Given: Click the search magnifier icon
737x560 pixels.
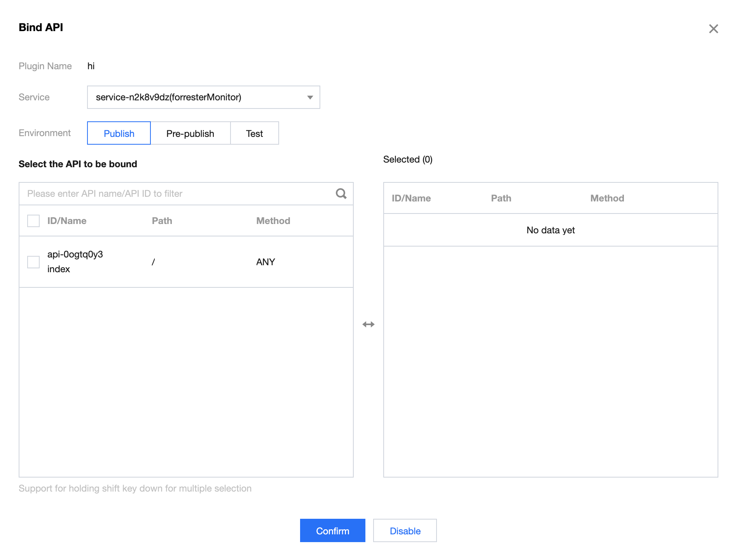Looking at the screenshot, I should tap(341, 194).
